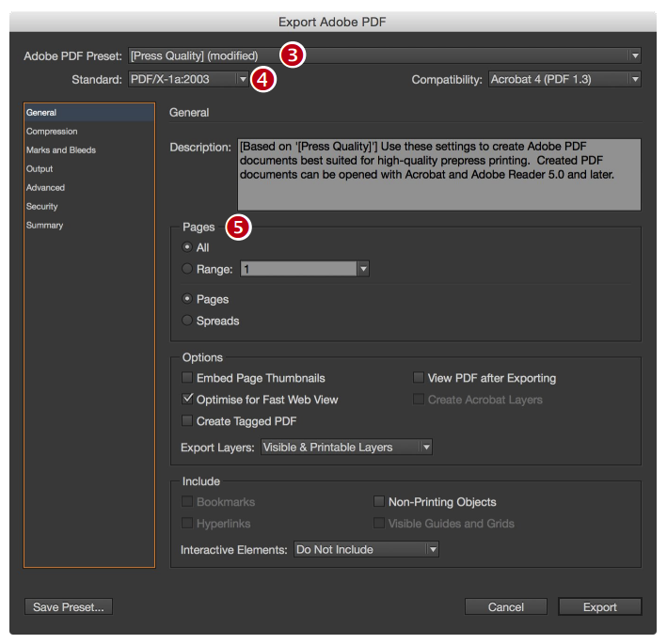667x644 pixels.
Task: Open the Advanced settings section
Action: click(89, 187)
